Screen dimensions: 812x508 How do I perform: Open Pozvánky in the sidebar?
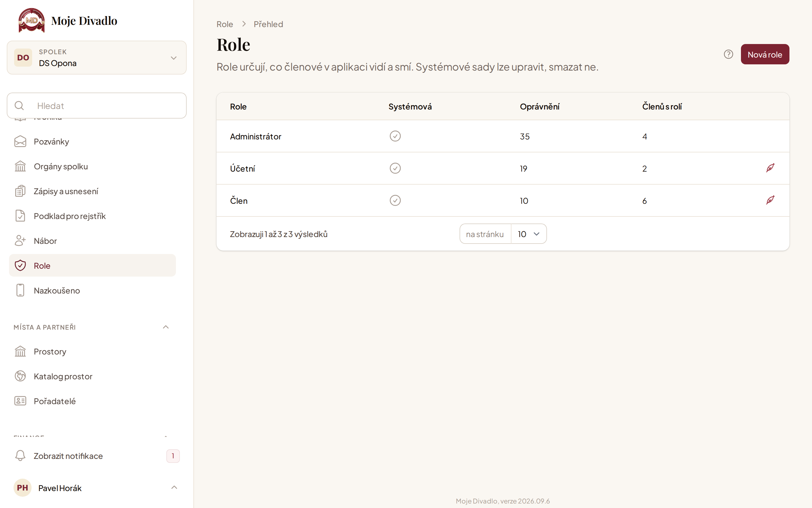[x=92, y=141]
